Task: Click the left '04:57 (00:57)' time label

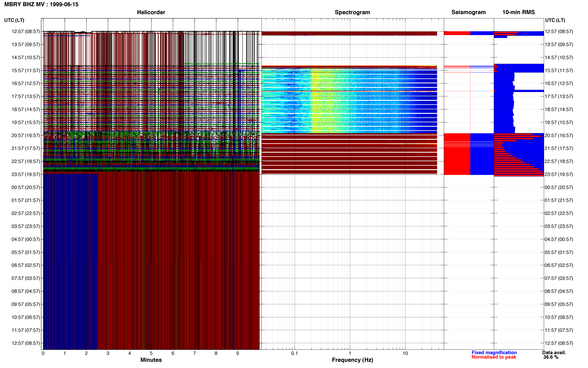Action: [x=26, y=239]
